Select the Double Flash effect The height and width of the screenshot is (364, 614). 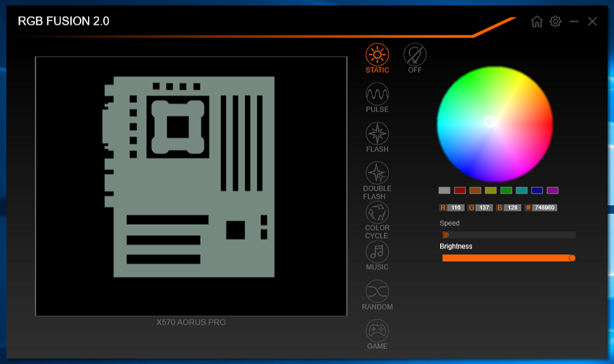377,181
